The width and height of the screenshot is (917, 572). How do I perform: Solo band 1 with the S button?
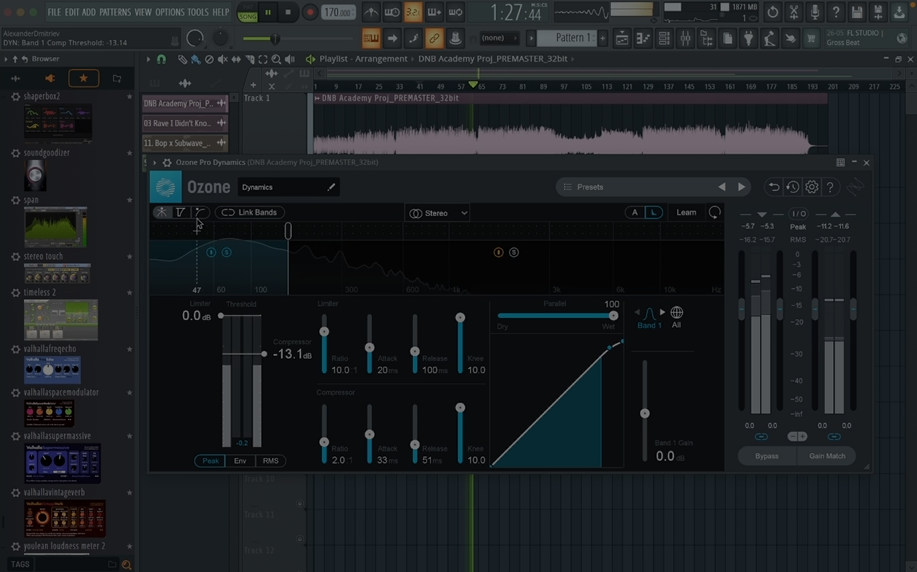226,252
